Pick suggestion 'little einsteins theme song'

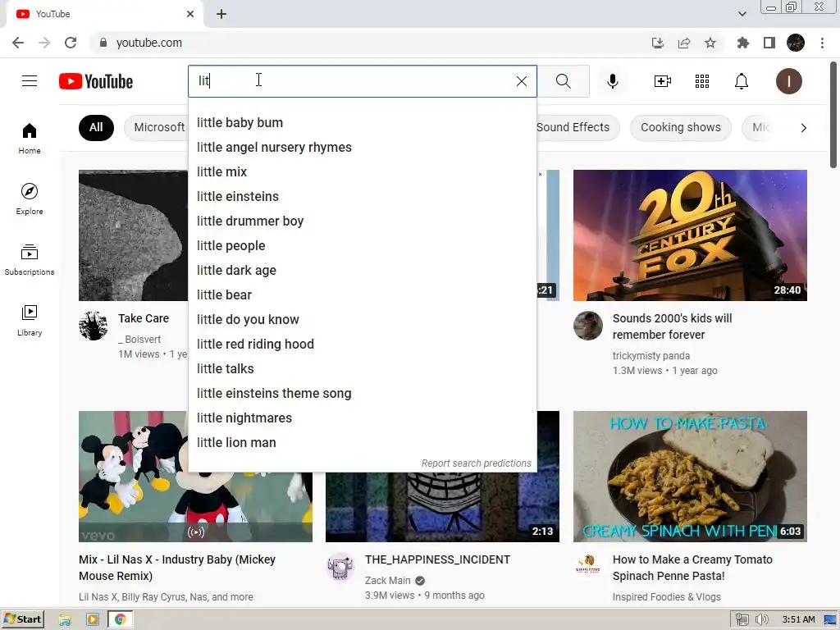point(362,394)
